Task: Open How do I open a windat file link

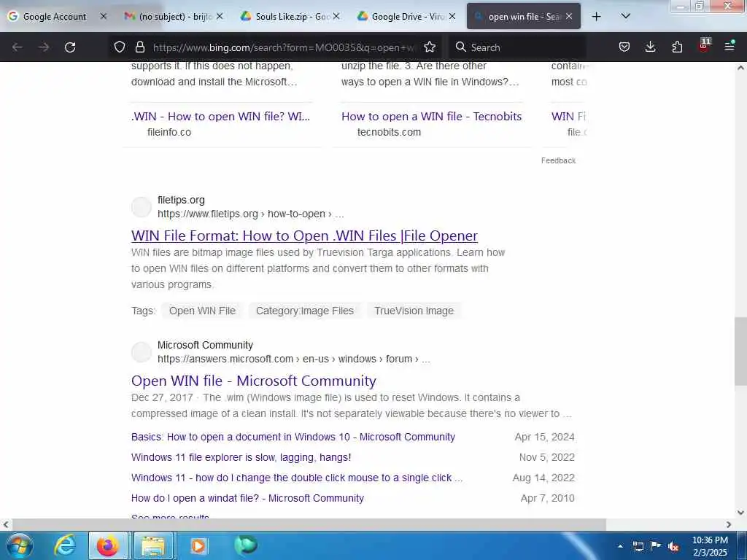Action: 248,498
